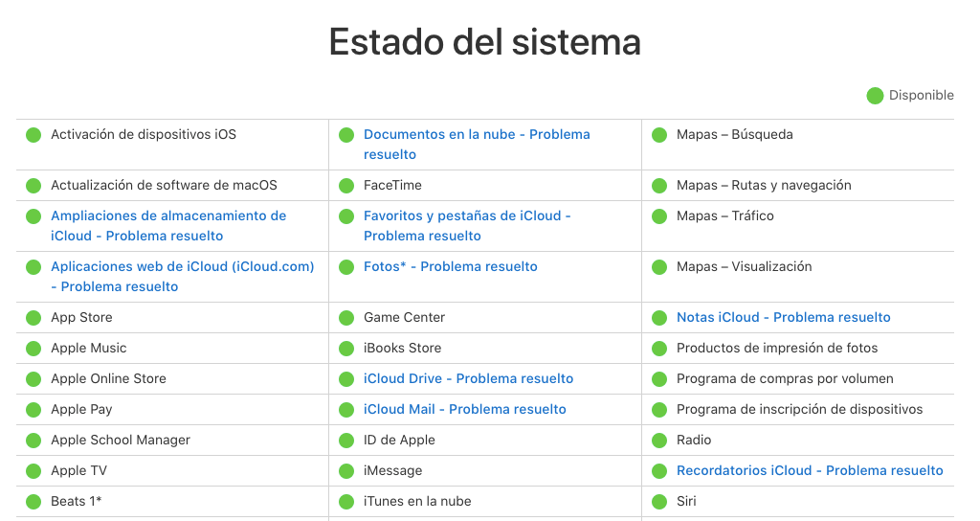Click the Mapas – Rutas y navegación text

pyautogui.click(x=764, y=185)
